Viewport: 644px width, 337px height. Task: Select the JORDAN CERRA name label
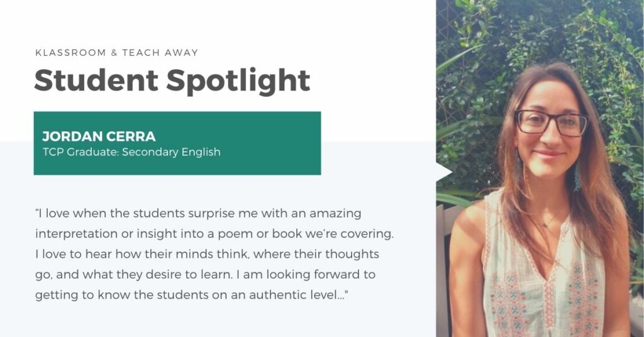coord(99,136)
